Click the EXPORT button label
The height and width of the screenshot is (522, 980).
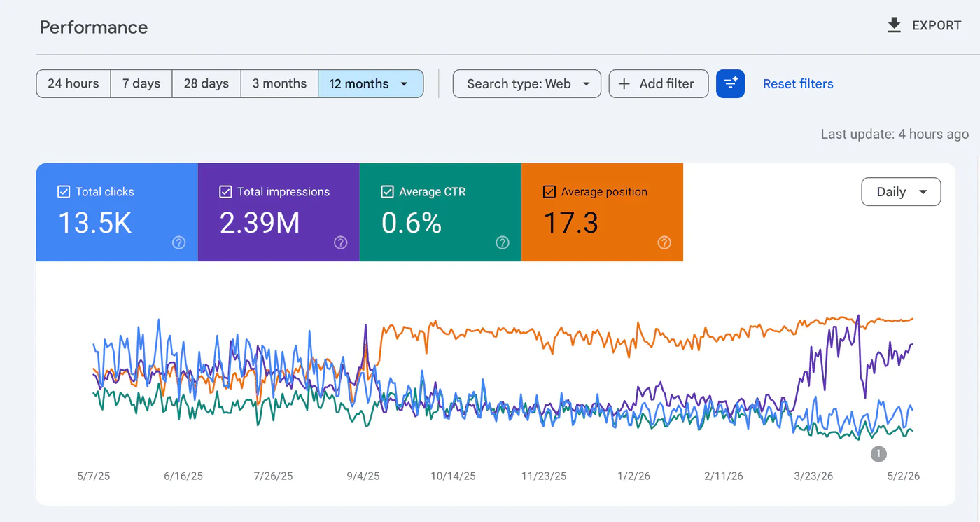pos(937,26)
